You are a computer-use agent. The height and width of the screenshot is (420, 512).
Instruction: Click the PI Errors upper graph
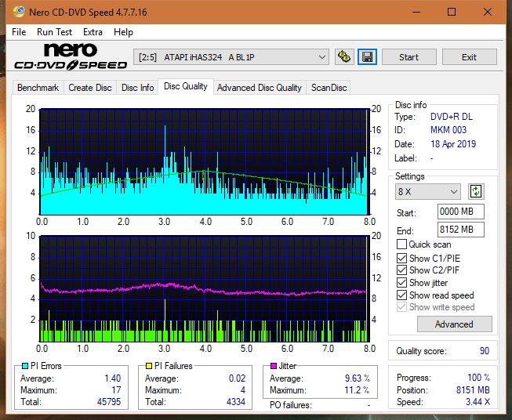coord(205,161)
